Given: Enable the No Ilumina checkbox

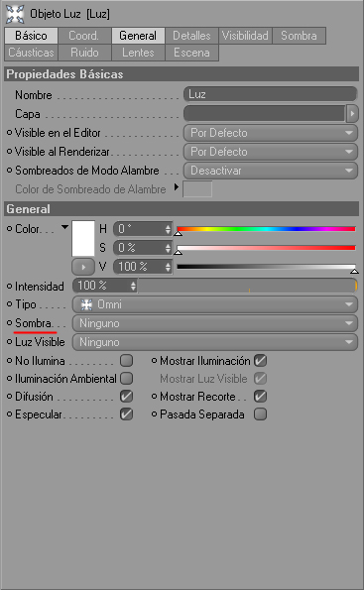Looking at the screenshot, I should (127, 361).
